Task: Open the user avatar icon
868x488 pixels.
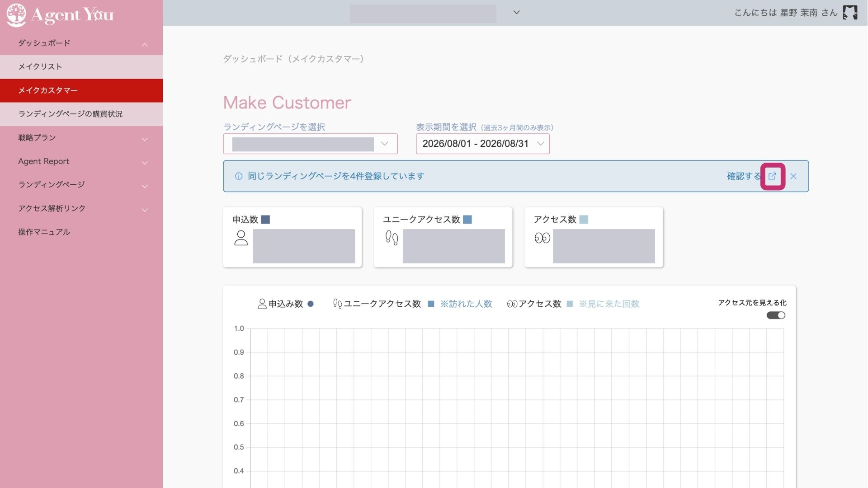Action: pyautogui.click(x=850, y=12)
